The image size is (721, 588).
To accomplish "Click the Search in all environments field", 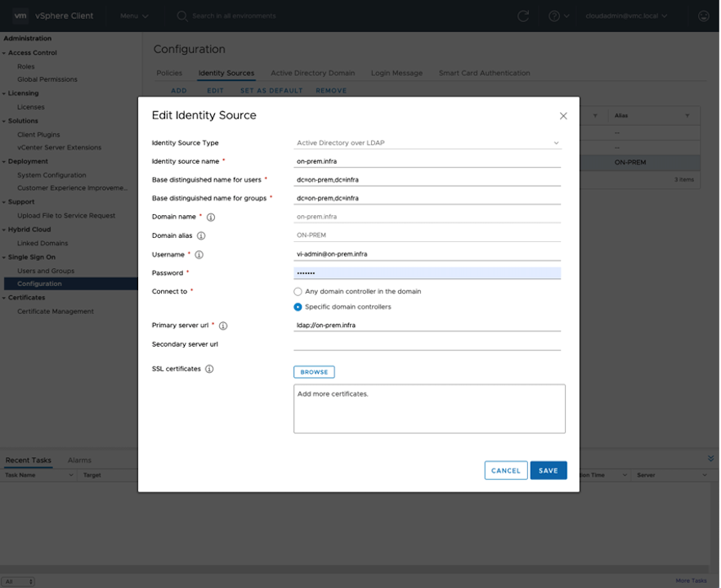I will (x=234, y=16).
